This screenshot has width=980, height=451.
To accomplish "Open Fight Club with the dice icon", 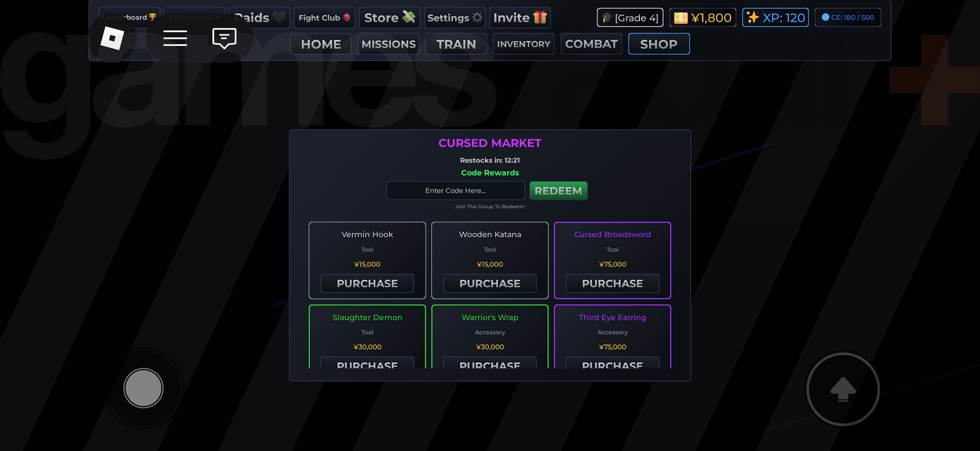I will pos(324,18).
